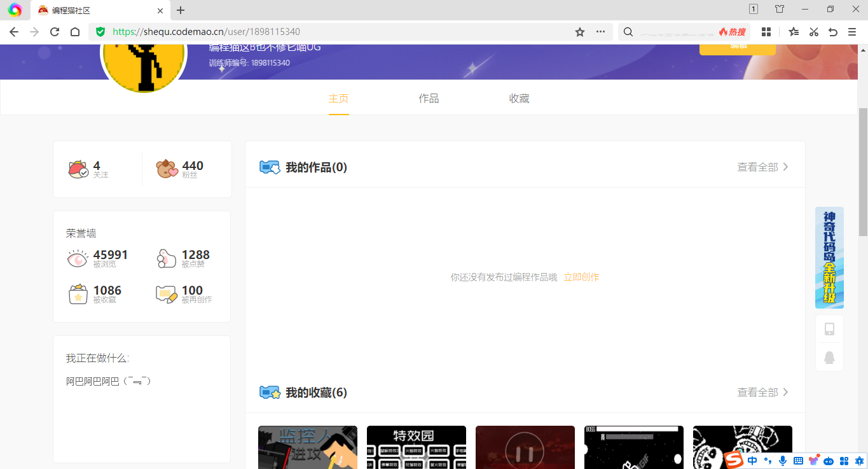The width and height of the screenshot is (868, 469).
Task: Click the 被再创作 pencil icon
Action: point(167,294)
